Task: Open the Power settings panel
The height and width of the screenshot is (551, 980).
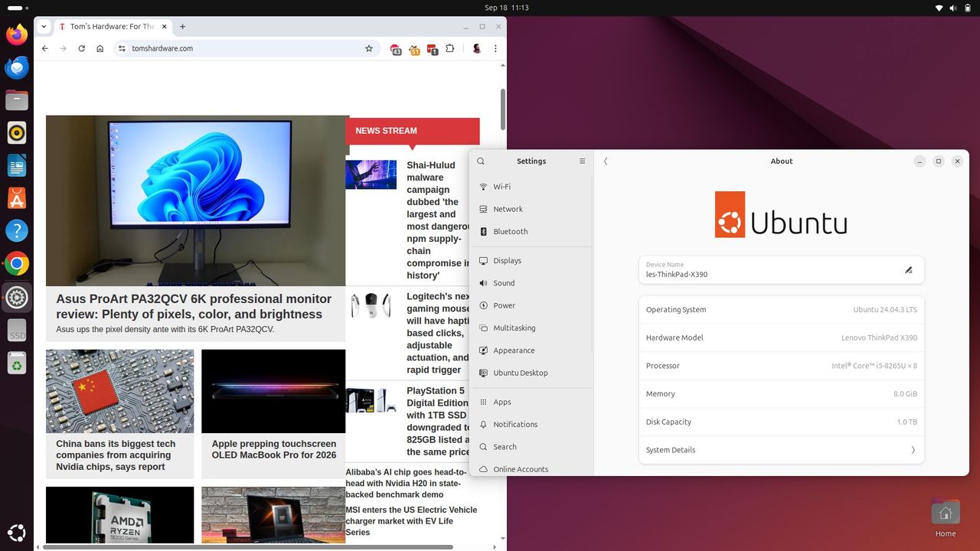Action: click(x=531, y=305)
